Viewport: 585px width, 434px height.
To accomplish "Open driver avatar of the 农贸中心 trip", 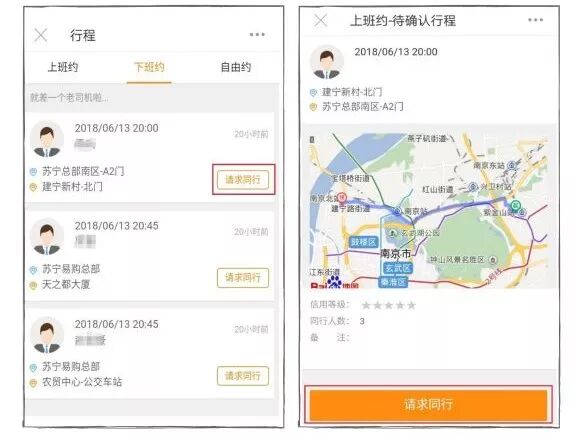I will [47, 335].
